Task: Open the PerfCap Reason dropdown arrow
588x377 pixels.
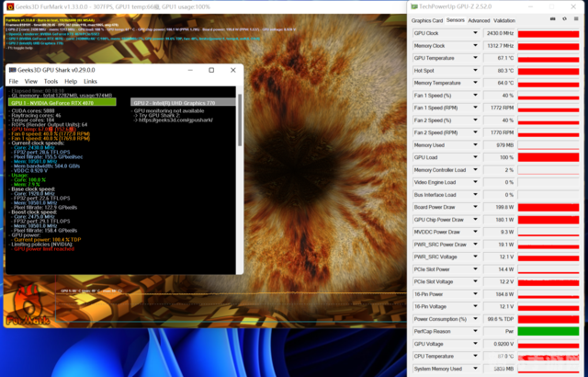Action: click(475, 331)
